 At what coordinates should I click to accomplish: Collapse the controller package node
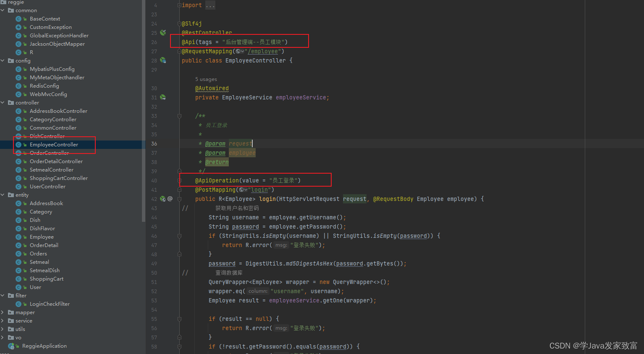pyautogui.click(x=3, y=103)
